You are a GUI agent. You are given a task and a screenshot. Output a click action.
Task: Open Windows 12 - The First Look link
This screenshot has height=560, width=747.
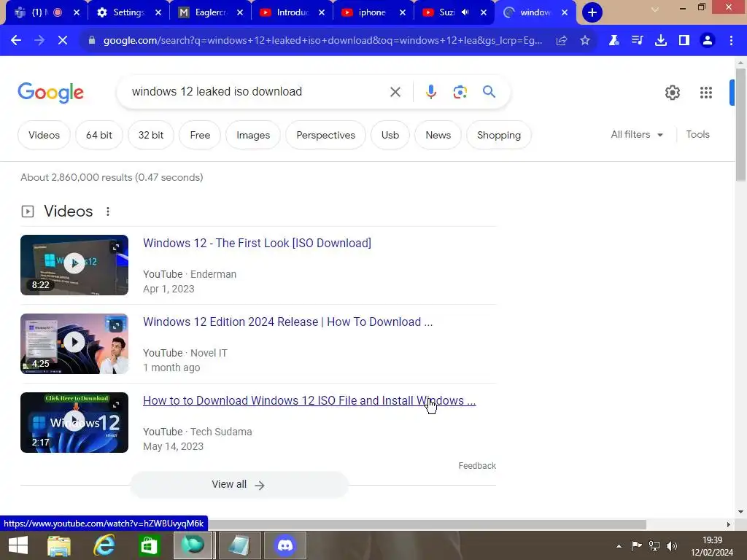[x=257, y=244]
